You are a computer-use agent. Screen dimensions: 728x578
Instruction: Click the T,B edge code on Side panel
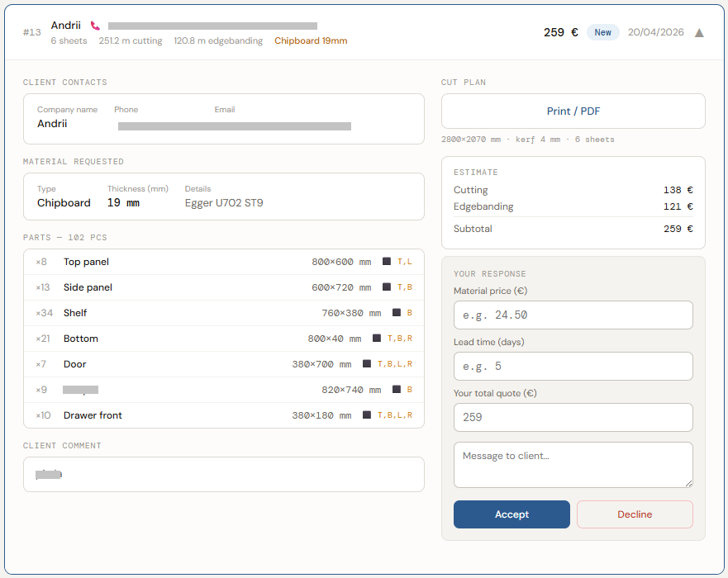[404, 287]
